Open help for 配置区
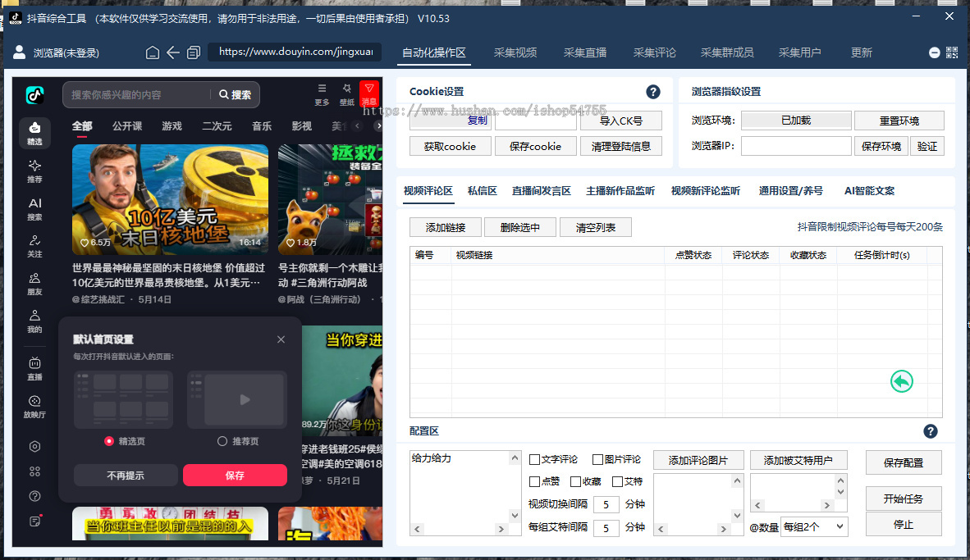 pyautogui.click(x=931, y=431)
